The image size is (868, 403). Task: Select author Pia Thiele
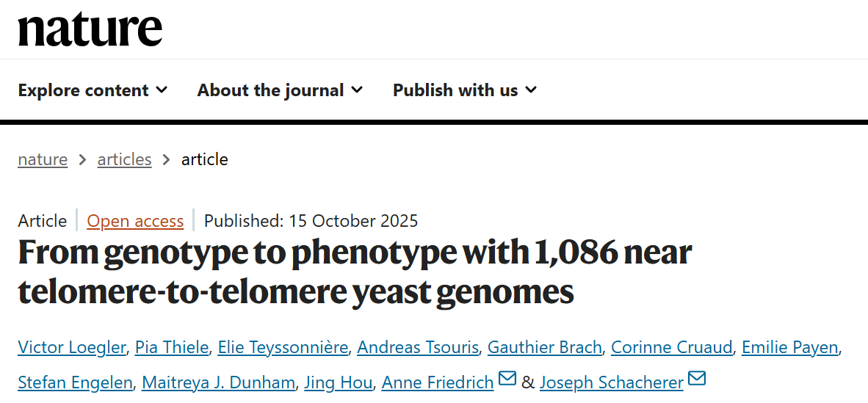point(172,347)
